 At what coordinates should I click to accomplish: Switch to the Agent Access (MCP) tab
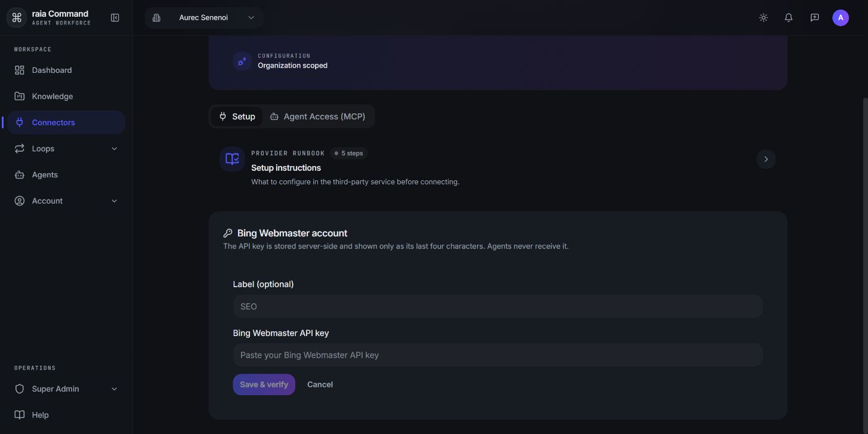[317, 116]
